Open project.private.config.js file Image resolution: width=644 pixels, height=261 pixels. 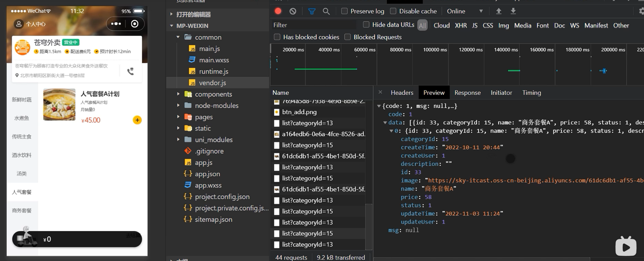[232, 208]
